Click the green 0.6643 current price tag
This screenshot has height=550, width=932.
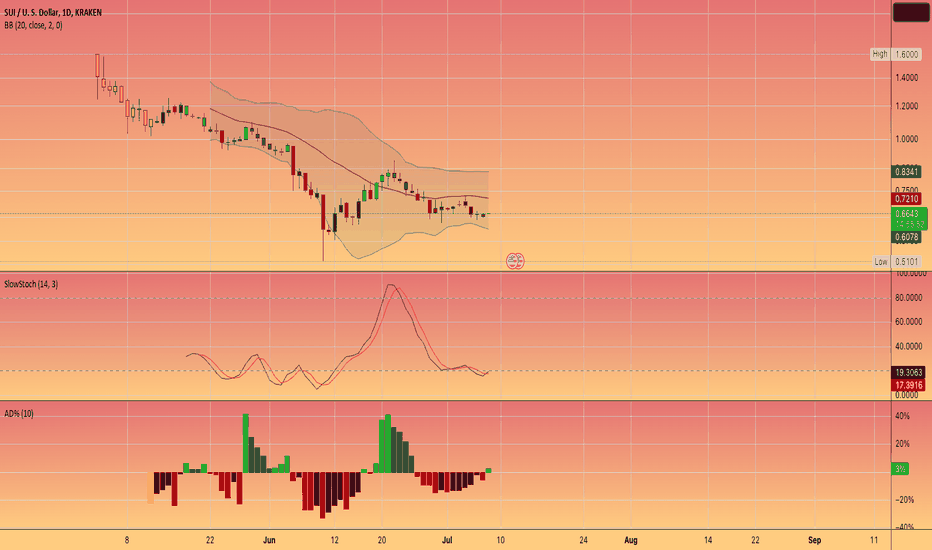[908, 218]
